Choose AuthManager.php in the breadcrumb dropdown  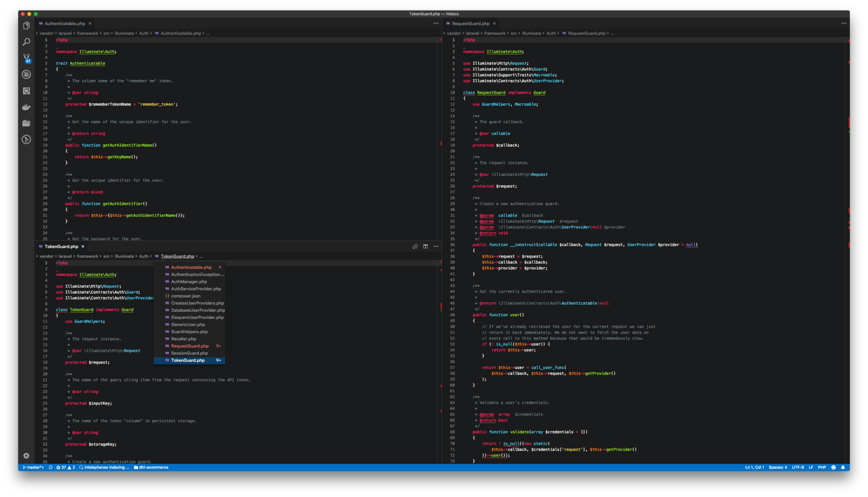(x=188, y=282)
